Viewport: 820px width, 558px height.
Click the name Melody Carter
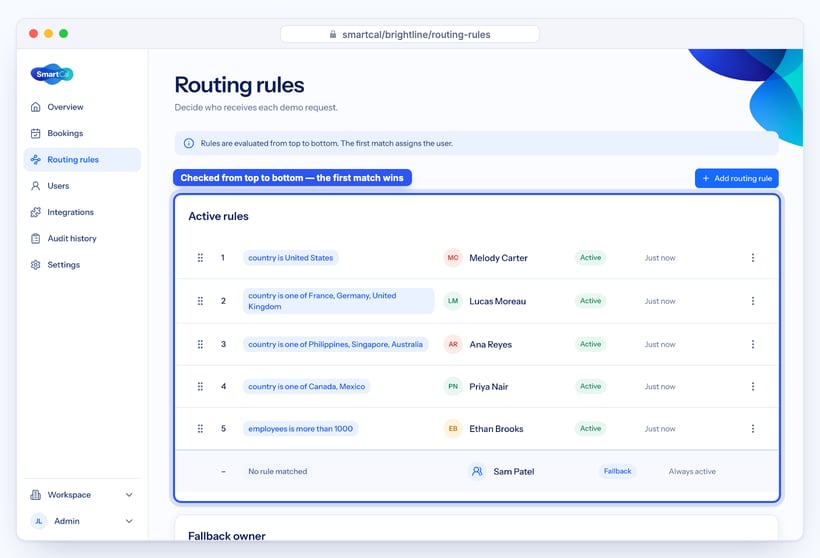pos(498,258)
